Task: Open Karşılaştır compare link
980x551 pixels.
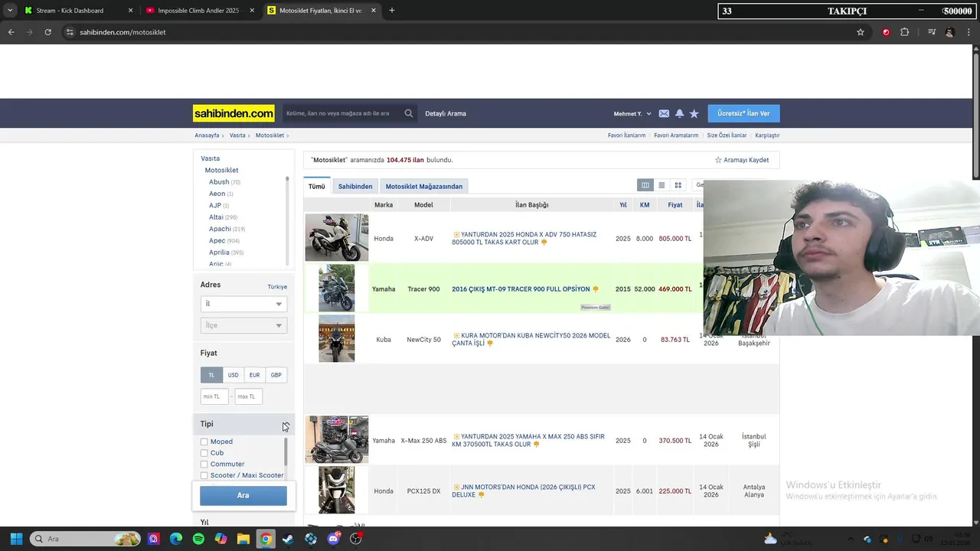Action: tap(767, 135)
